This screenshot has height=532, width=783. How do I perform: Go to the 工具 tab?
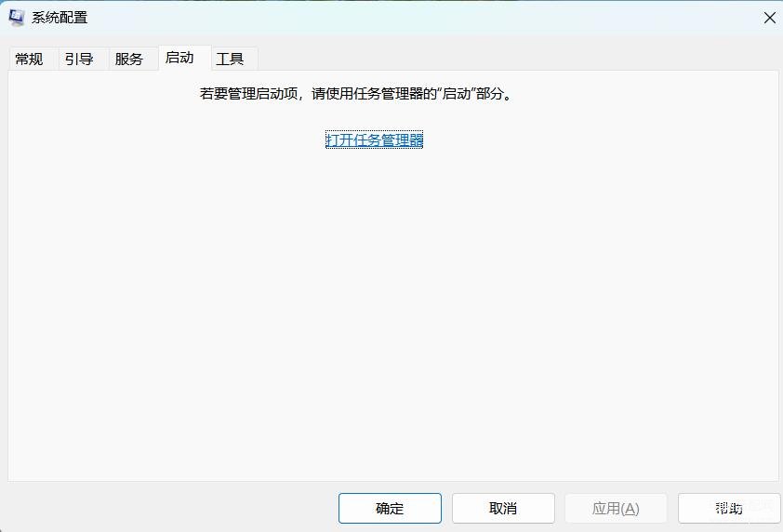(234, 59)
